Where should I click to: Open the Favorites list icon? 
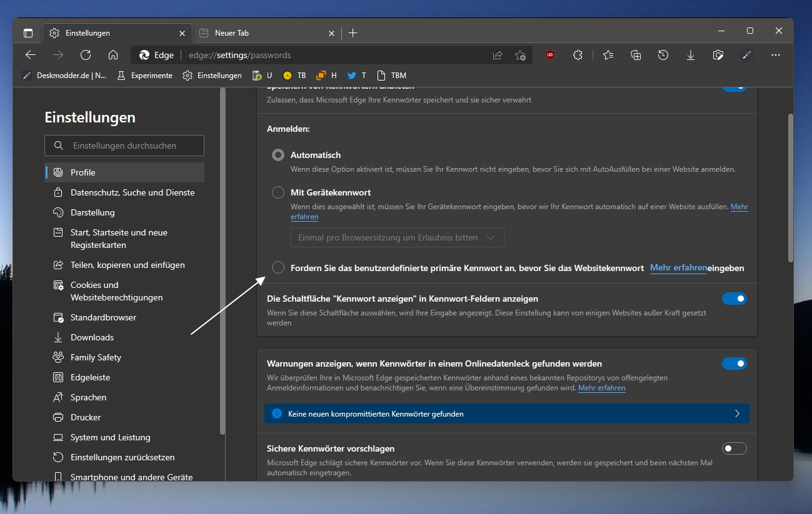(x=608, y=55)
